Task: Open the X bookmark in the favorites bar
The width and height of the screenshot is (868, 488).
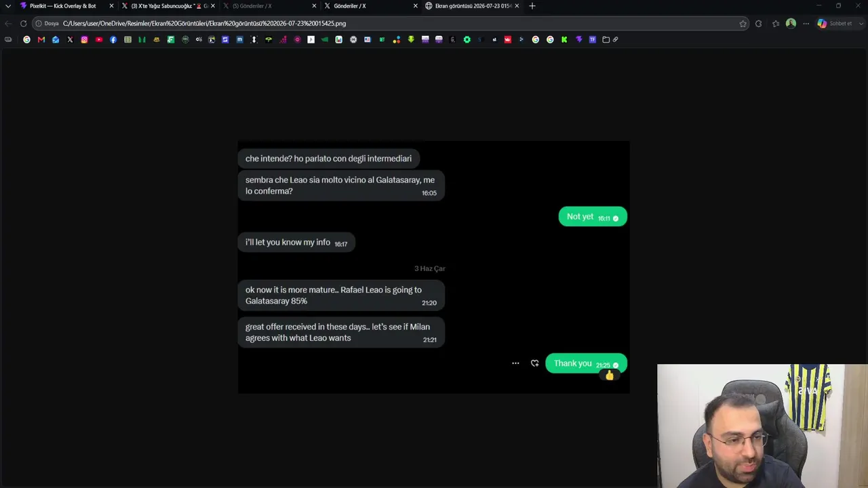Action: [x=70, y=39]
